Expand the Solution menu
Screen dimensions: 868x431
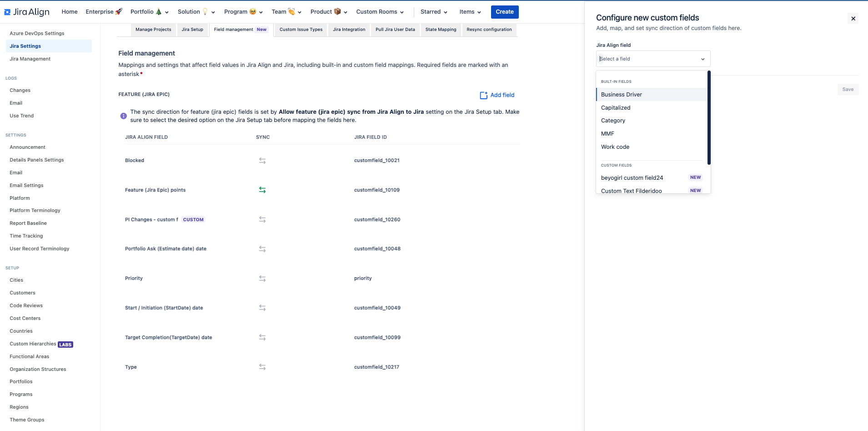click(x=196, y=12)
